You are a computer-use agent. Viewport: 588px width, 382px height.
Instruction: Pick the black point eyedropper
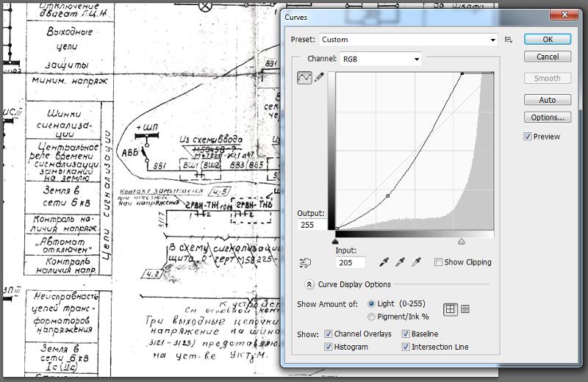click(384, 262)
